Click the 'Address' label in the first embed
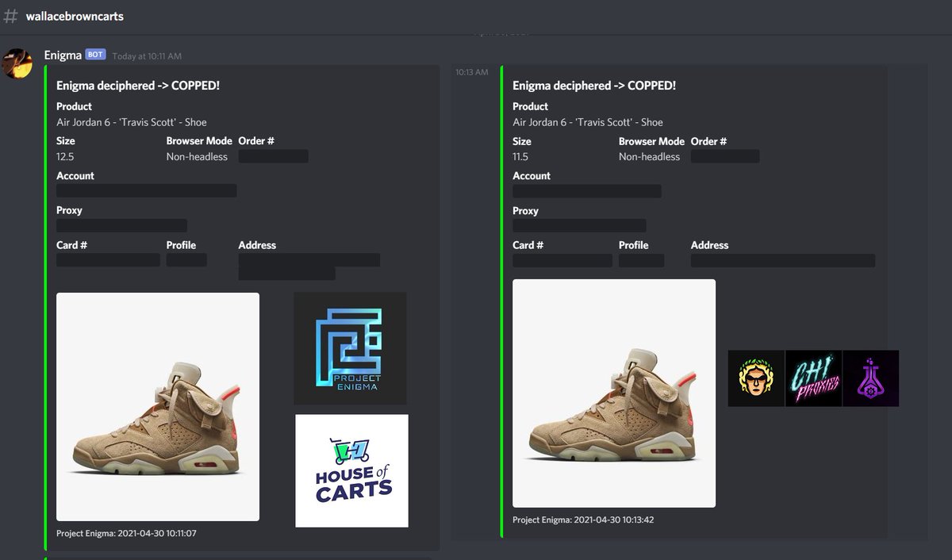The height and width of the screenshot is (560, 952). coord(257,245)
